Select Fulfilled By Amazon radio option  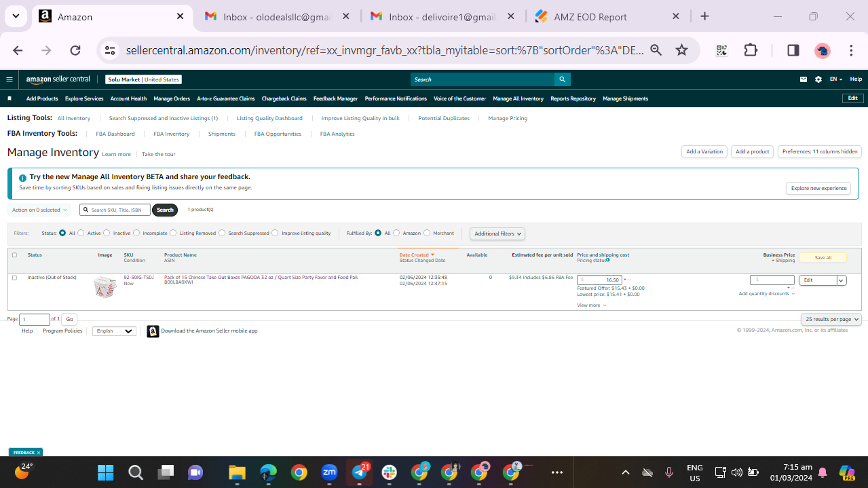396,233
